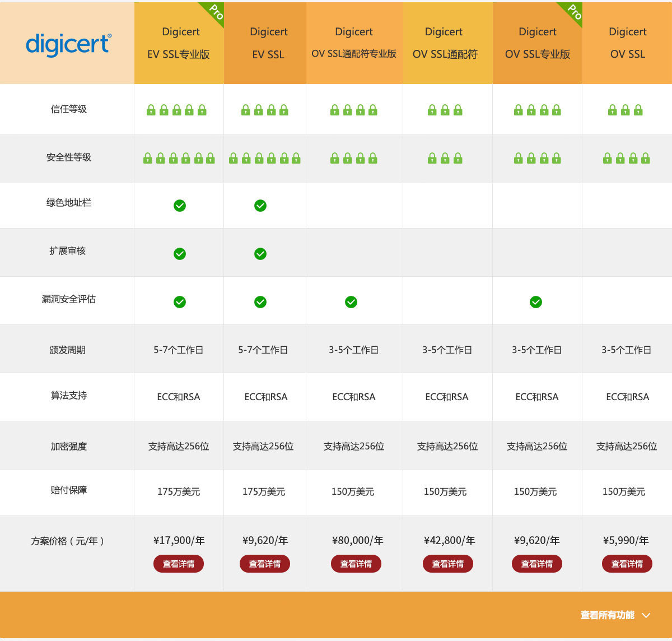
Task: Click the Pro ribbon on EV SSL专业版
Action: [213, 12]
